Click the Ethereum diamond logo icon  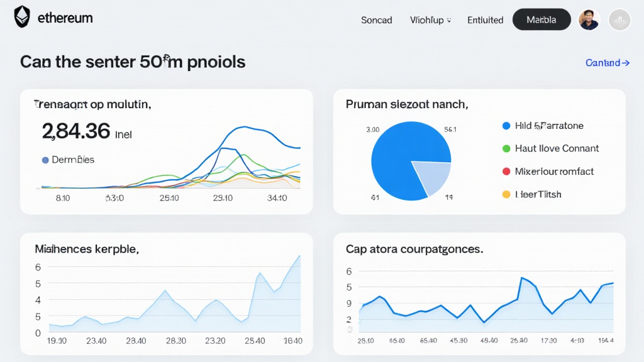click(x=22, y=17)
